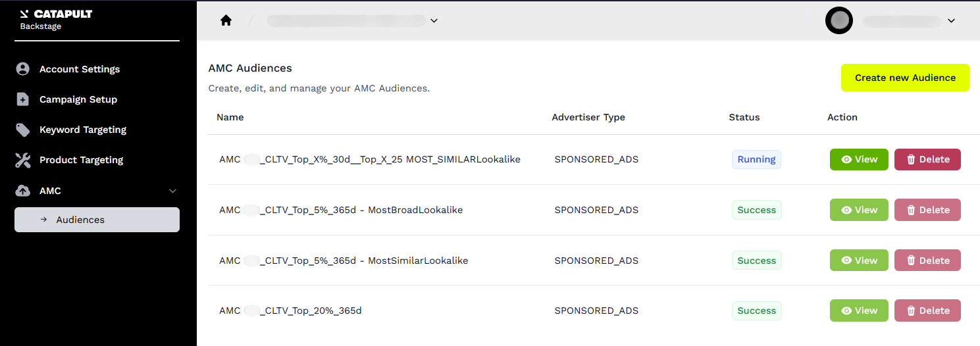
Task: Click the Account Settings person icon
Action: pos(23,69)
